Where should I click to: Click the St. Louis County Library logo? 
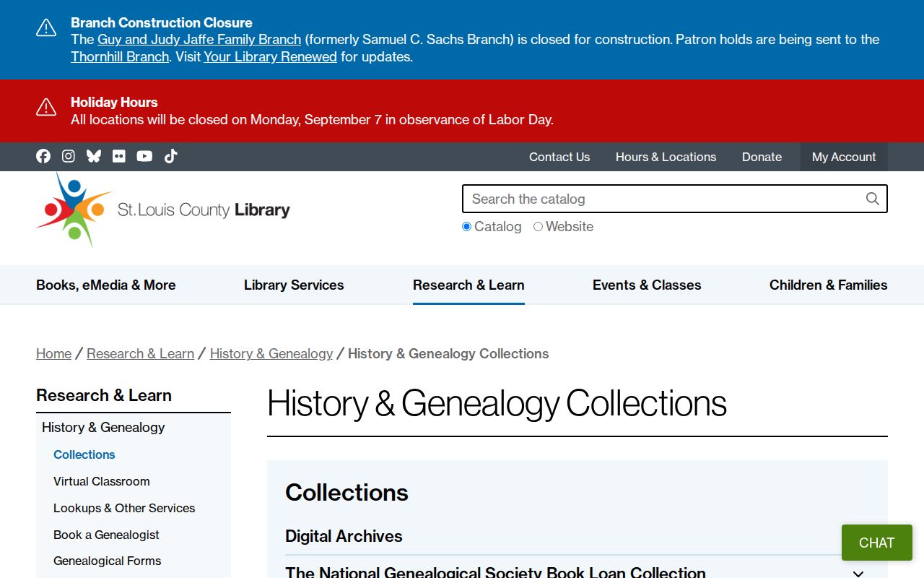(x=163, y=210)
